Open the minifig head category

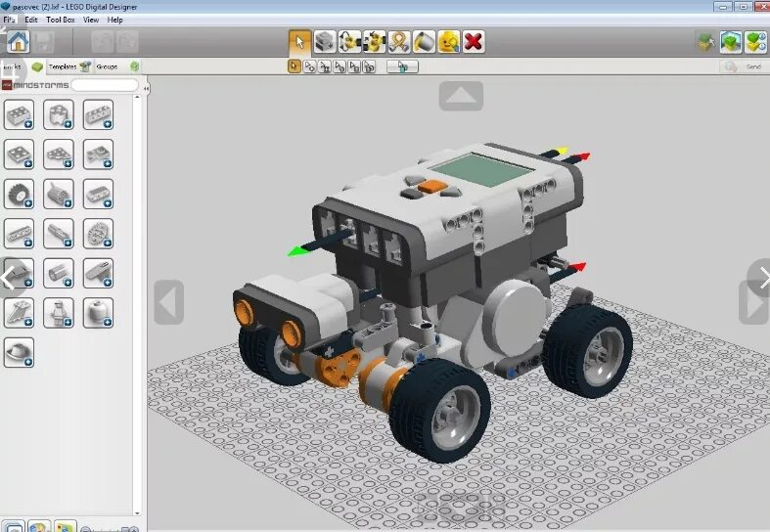pos(98,313)
